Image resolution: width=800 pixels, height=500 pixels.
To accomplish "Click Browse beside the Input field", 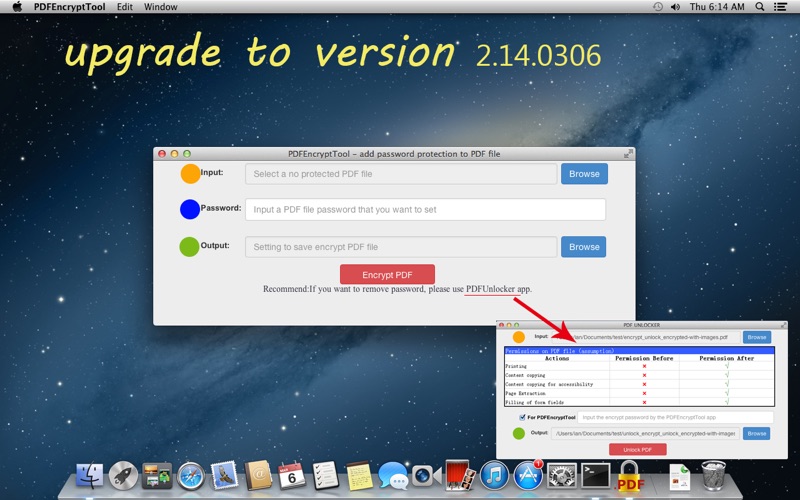I will (584, 174).
